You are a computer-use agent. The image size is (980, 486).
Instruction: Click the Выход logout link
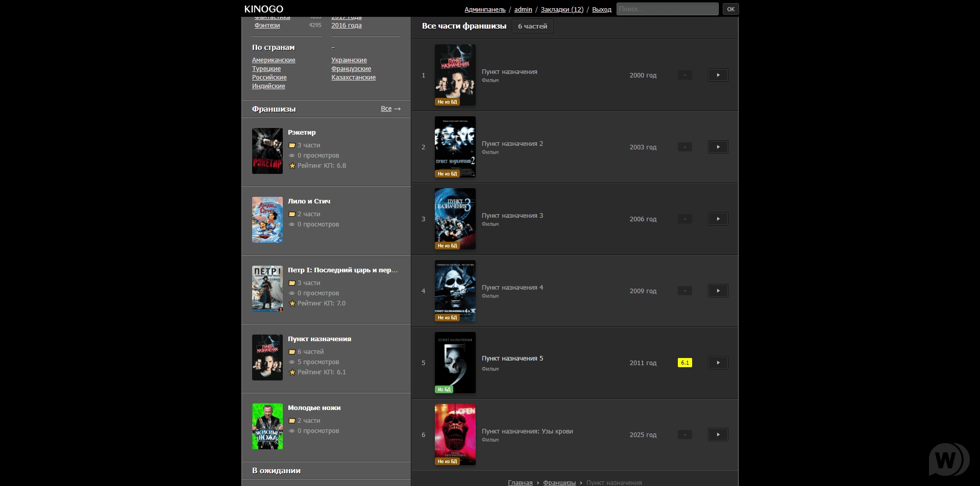click(x=601, y=10)
